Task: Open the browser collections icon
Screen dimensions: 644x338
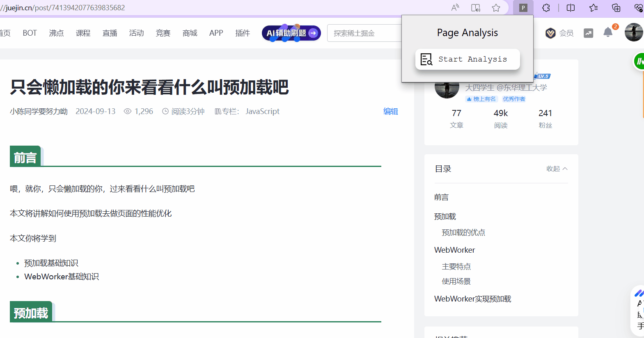Action: (616, 8)
